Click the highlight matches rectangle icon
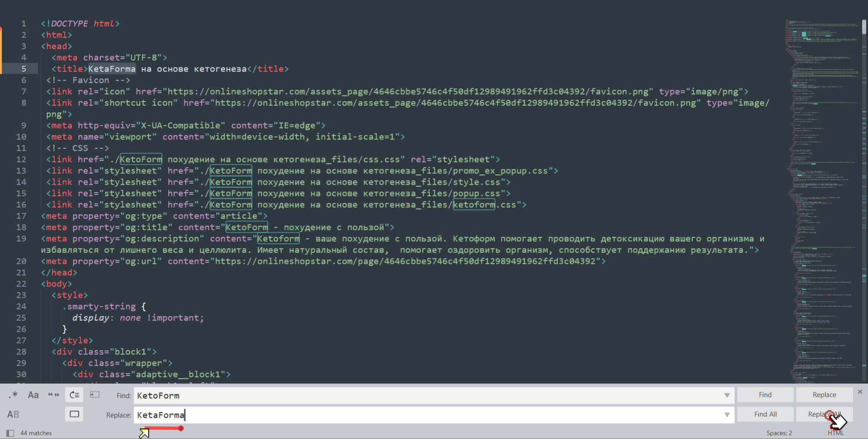 coord(74,414)
